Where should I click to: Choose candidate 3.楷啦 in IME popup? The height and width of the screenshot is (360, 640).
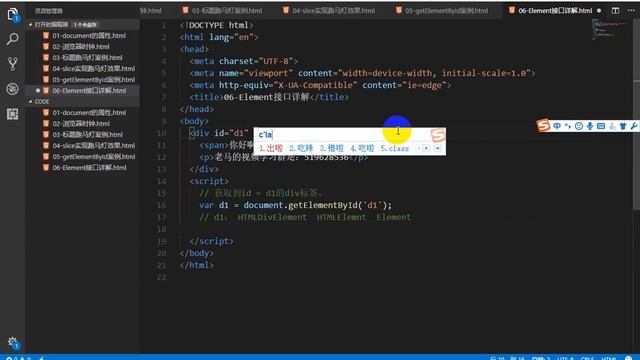(331, 149)
